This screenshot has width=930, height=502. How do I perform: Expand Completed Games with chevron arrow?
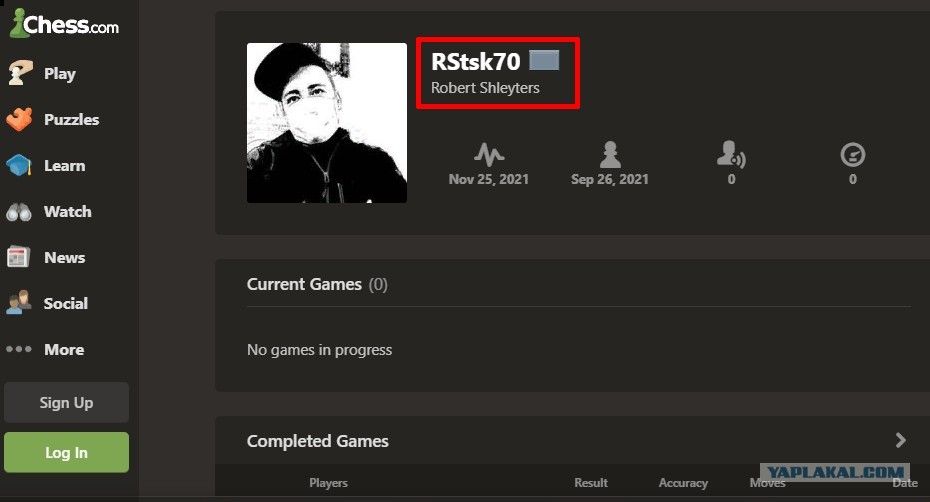point(900,440)
